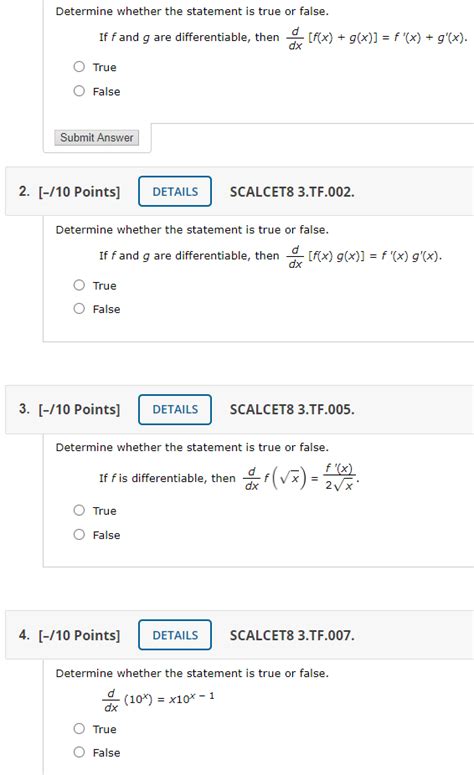Screen dimensions: 474x775
Task: Mark True for the f(√x) derivative statement
Action: pos(79,511)
